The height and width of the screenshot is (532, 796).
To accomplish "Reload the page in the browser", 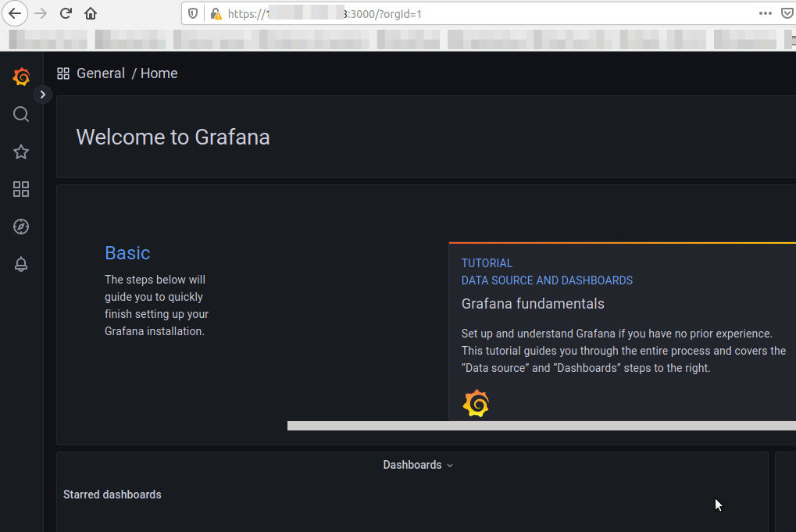I will [66, 13].
